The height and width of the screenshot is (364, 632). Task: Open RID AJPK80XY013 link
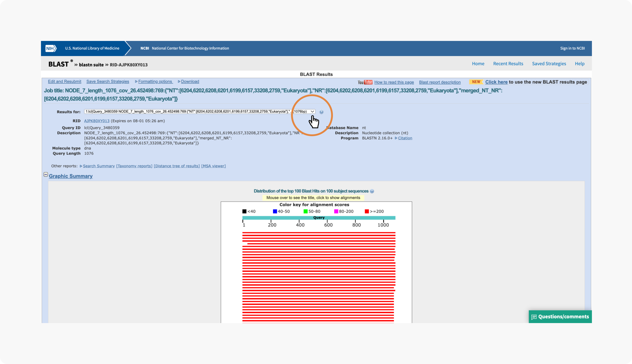point(97,121)
